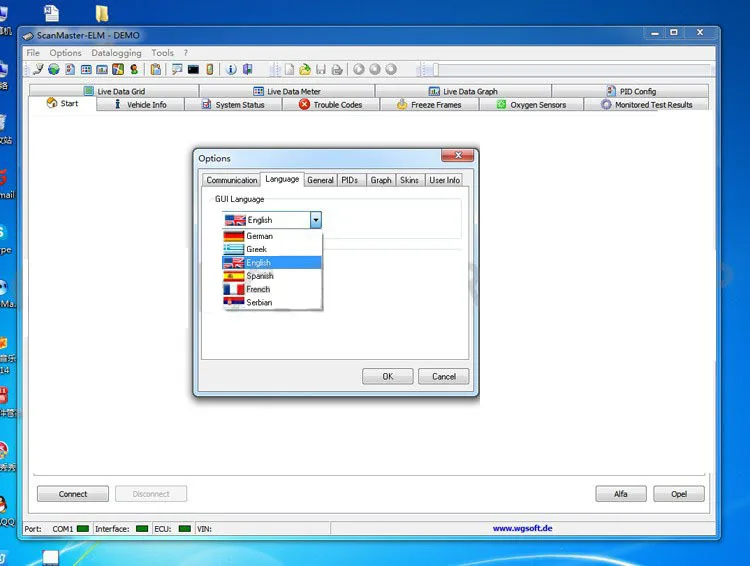Image resolution: width=750 pixels, height=566 pixels.
Task: Click the open folder toolbar icon
Action: pos(305,69)
